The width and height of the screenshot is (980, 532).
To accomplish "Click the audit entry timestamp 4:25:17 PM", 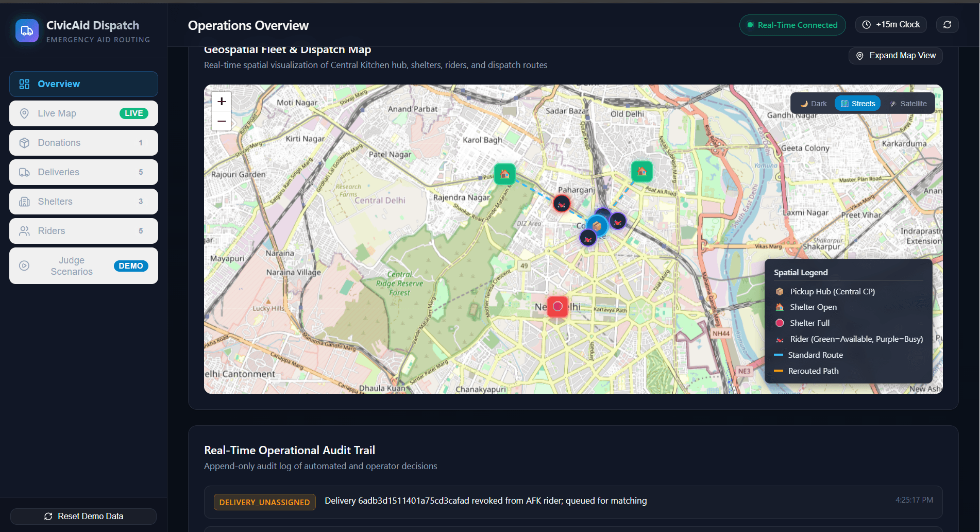I will 914,500.
